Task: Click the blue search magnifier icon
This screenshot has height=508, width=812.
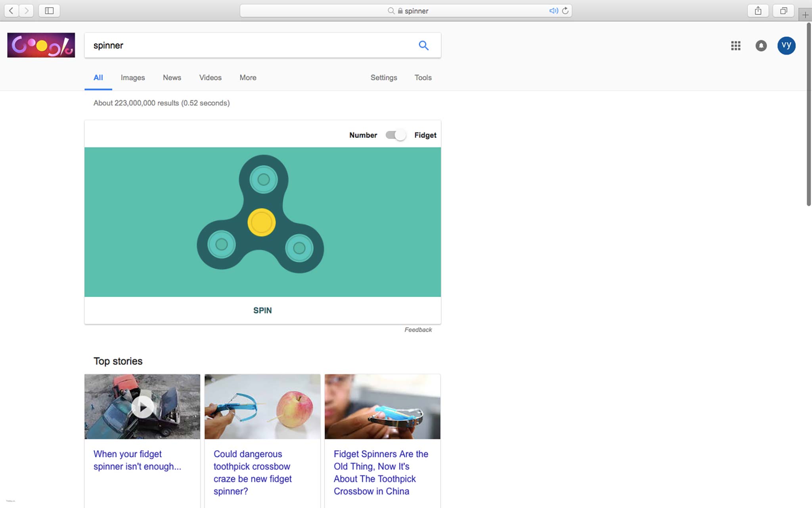Action: pyautogui.click(x=423, y=45)
